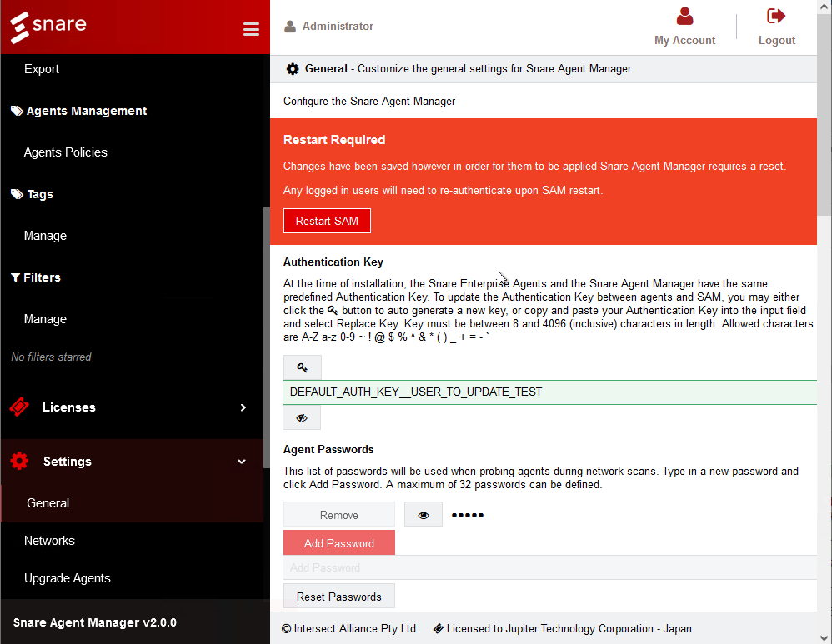Click the Administrator user icon
The height and width of the screenshot is (644, 832).
tap(290, 27)
